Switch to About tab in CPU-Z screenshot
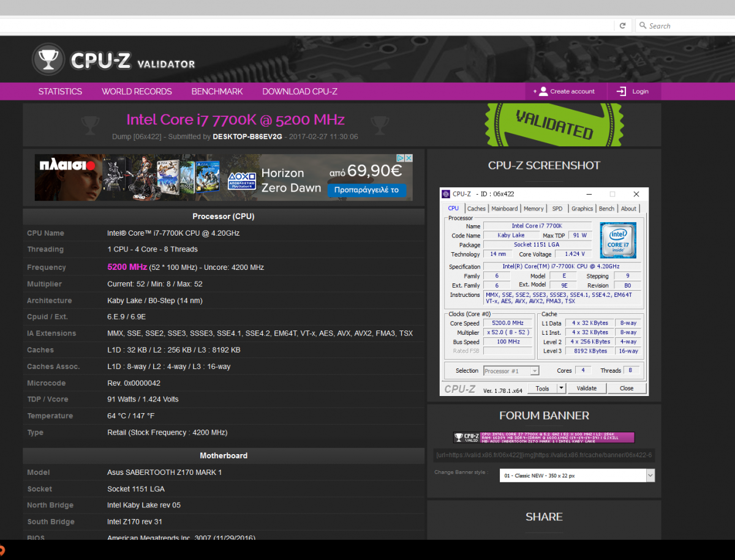Viewport: 735px width, 560px height. tap(628, 209)
